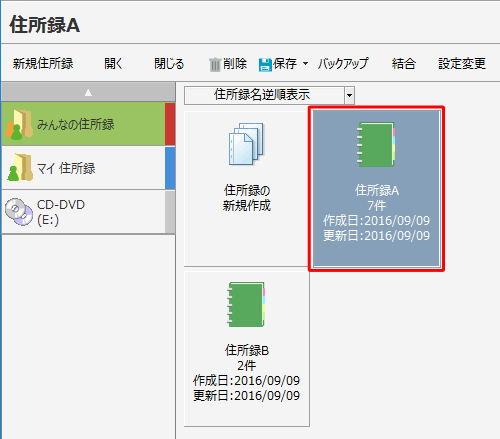Viewport: 500px width, 439px height.
Task: Click 閉じる in the toolbar
Action: click(169, 63)
